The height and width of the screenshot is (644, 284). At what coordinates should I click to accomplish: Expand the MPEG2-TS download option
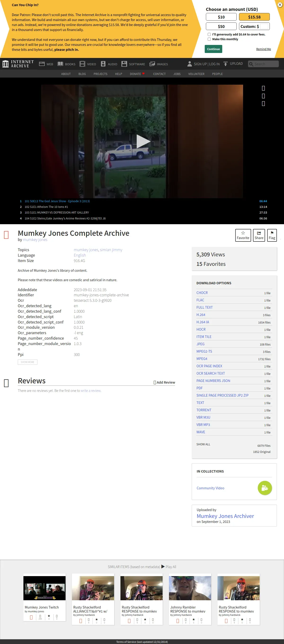pyautogui.click(x=204, y=351)
